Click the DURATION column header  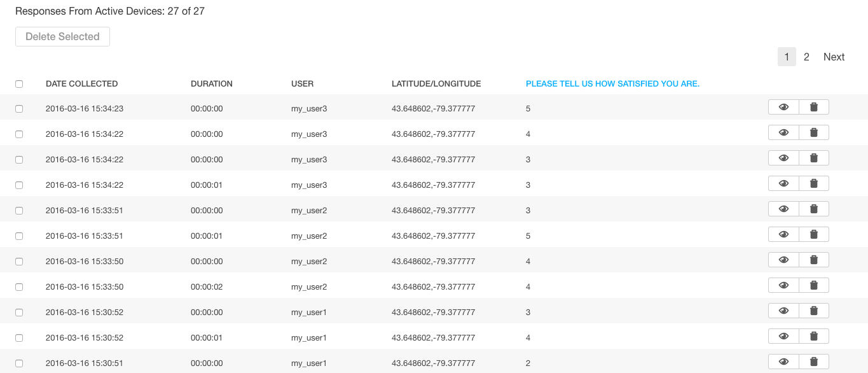[212, 83]
